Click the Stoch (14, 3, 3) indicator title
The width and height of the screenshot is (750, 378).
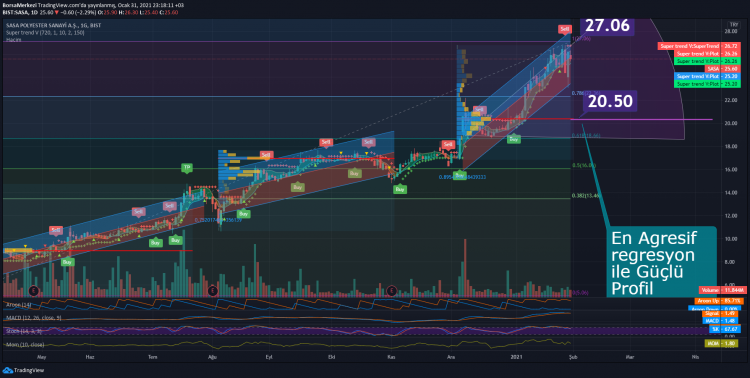(x=24, y=331)
